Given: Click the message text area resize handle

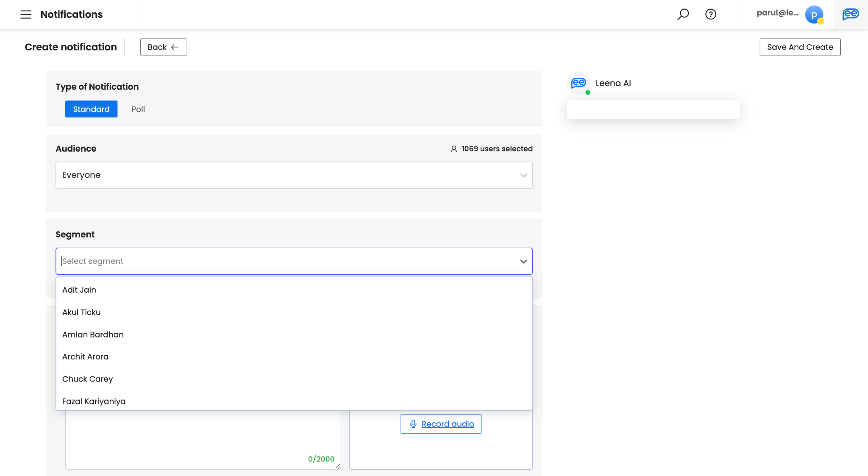Looking at the screenshot, I should click(x=338, y=466).
